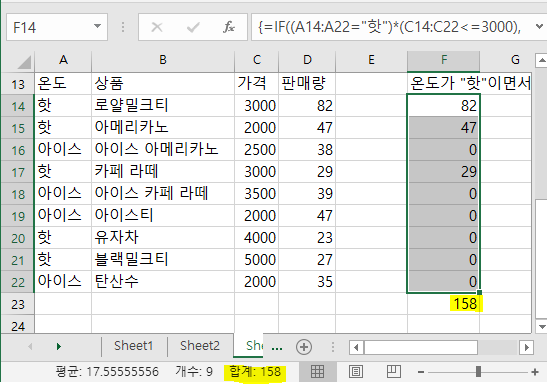Select the 판매량 header cell
This screenshot has height=384, width=547.
pyautogui.click(x=307, y=84)
